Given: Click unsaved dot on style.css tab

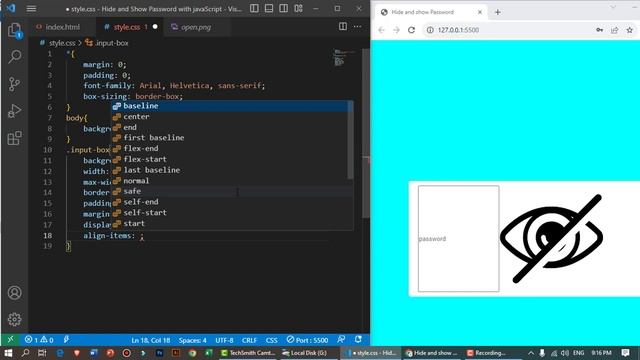Looking at the screenshot, I should (x=155, y=27).
